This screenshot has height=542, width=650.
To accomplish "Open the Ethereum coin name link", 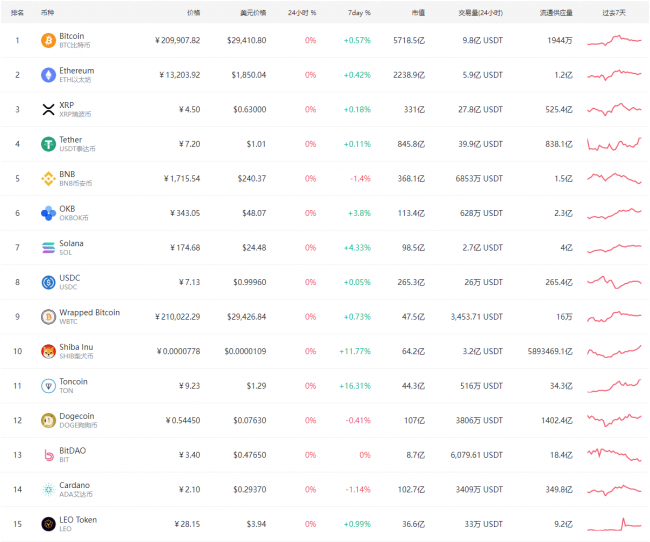I will click(77, 70).
